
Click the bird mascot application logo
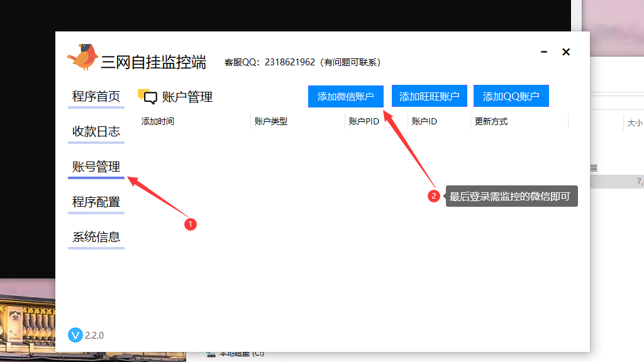[82, 57]
